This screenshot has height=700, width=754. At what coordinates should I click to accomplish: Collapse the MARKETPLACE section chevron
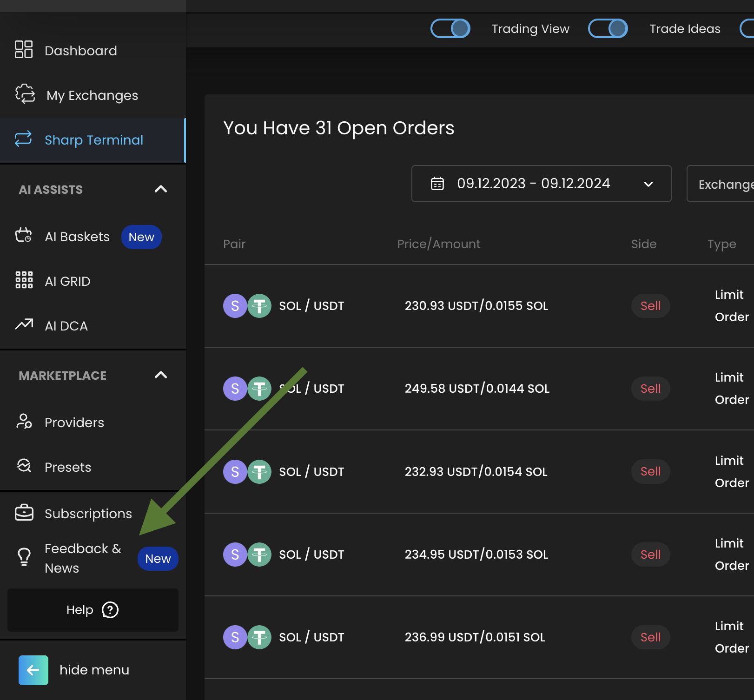click(x=160, y=375)
